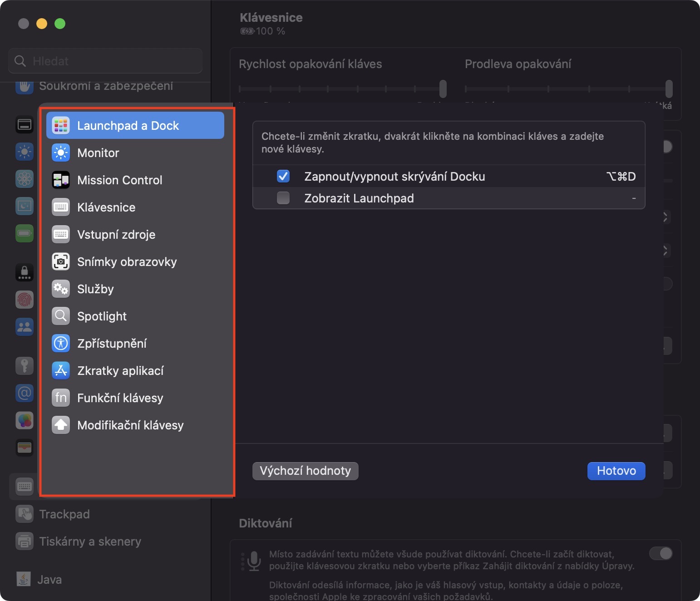Open Trackpad in settings sidebar

click(64, 514)
